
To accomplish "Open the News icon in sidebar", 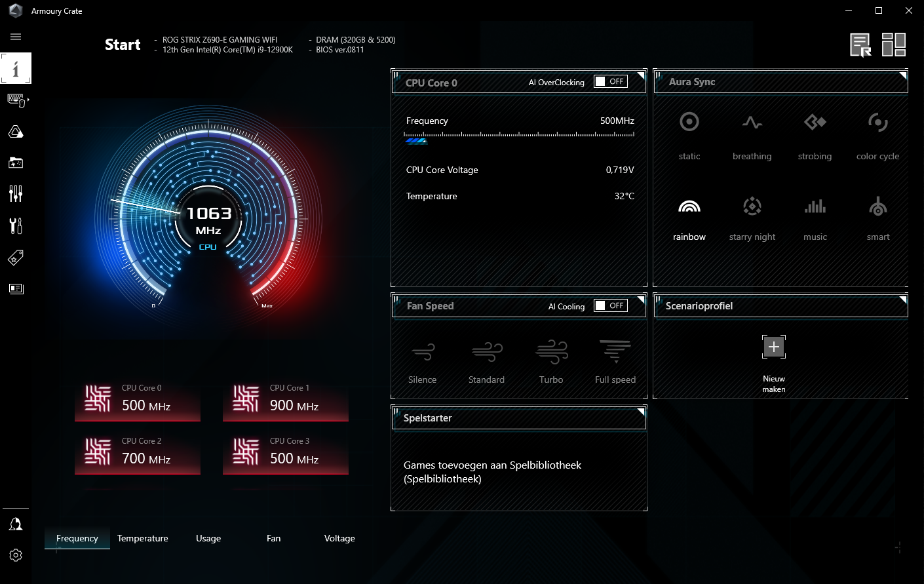I will pos(16,288).
